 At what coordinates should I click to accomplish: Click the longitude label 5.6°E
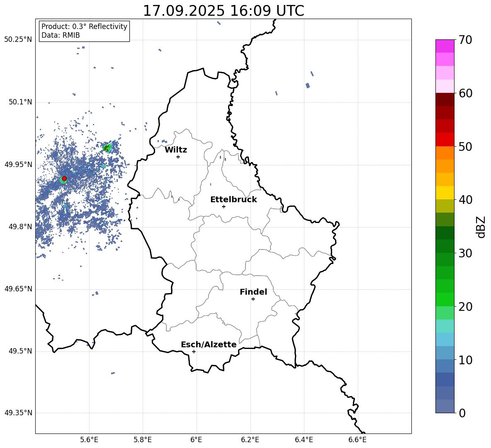click(89, 440)
